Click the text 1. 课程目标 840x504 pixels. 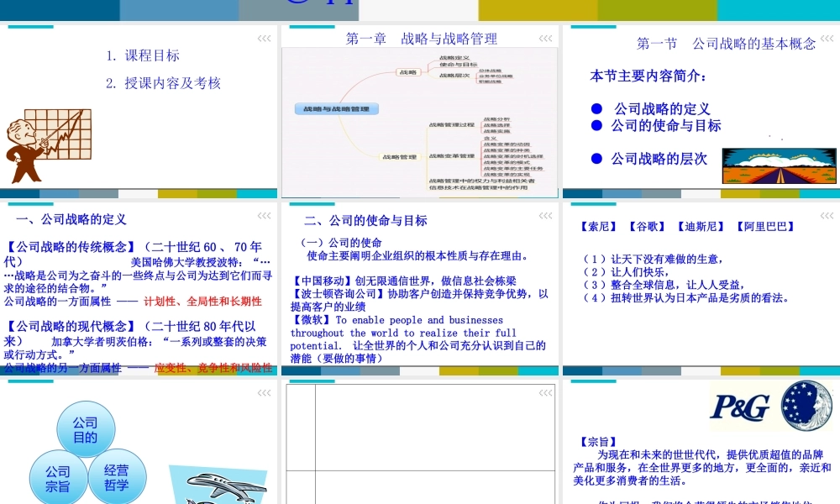click(x=143, y=55)
